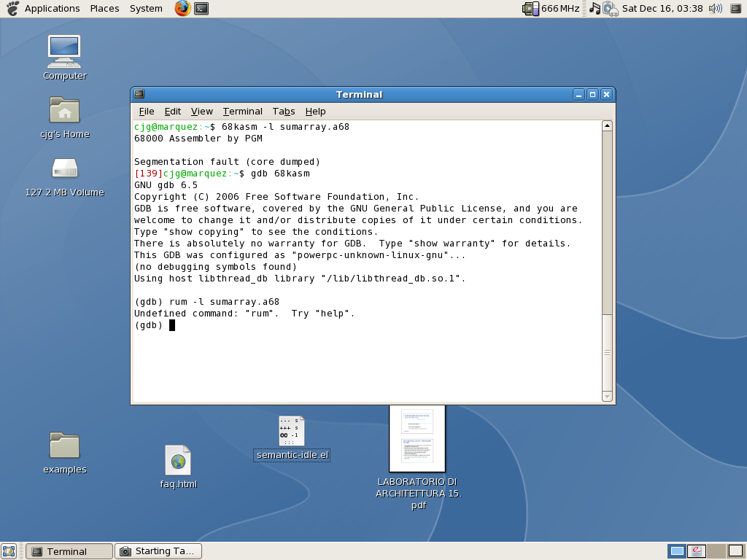Viewport: 747px width, 560px height.
Task: Open the Tabs menu in Terminal
Action: (x=284, y=112)
